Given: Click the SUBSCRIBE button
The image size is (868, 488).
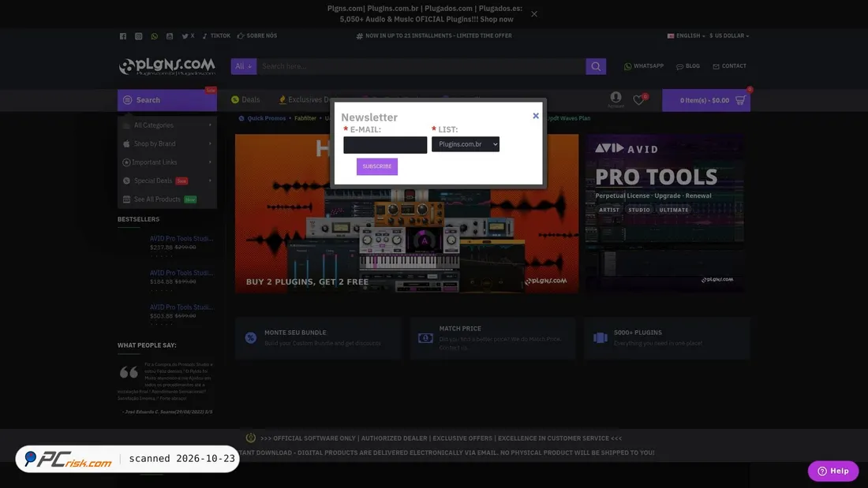Looking at the screenshot, I should pyautogui.click(x=377, y=166).
